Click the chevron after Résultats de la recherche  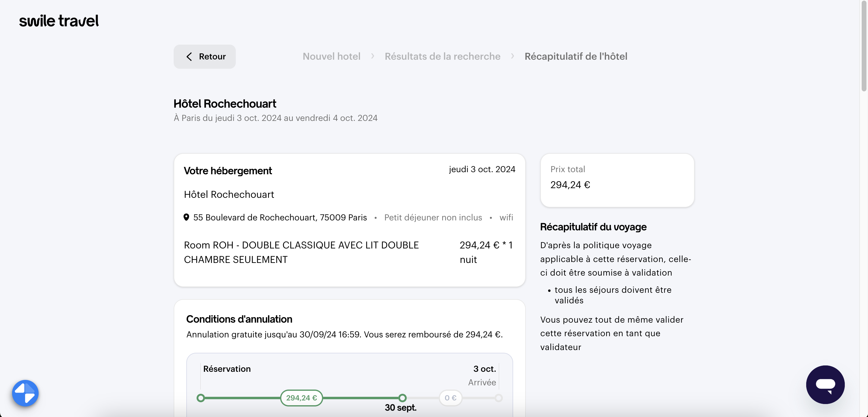point(512,56)
